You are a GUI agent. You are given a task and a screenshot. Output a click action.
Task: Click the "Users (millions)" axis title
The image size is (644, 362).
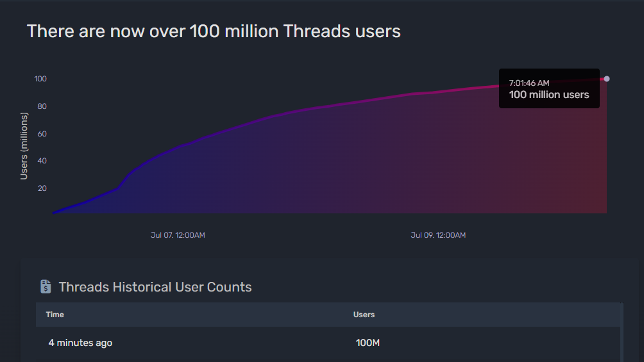pos(24,146)
